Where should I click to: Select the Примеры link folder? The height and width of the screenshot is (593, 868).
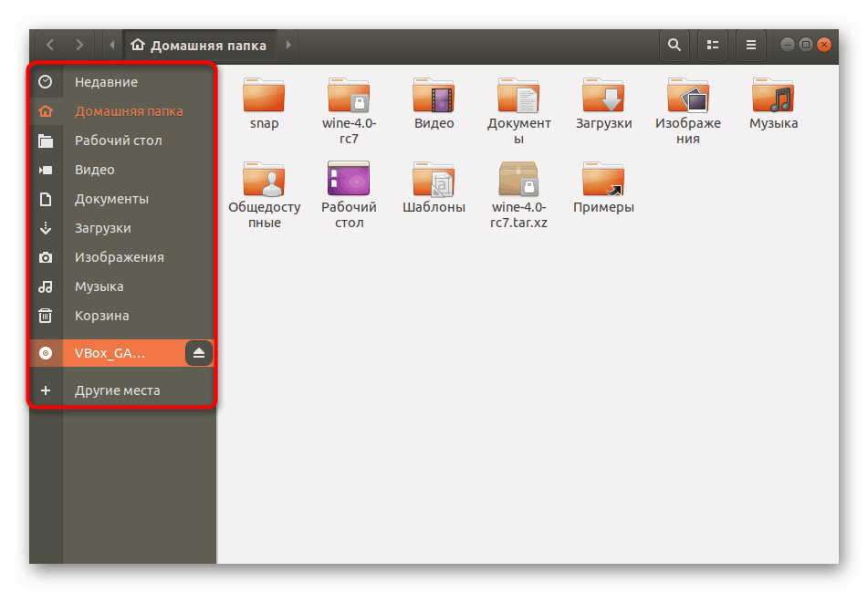(603, 187)
